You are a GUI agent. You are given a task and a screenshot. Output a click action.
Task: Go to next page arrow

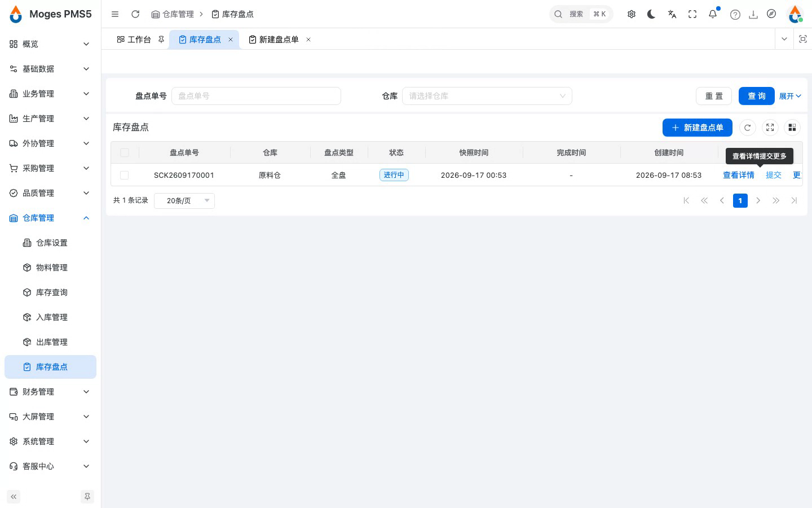(x=758, y=200)
